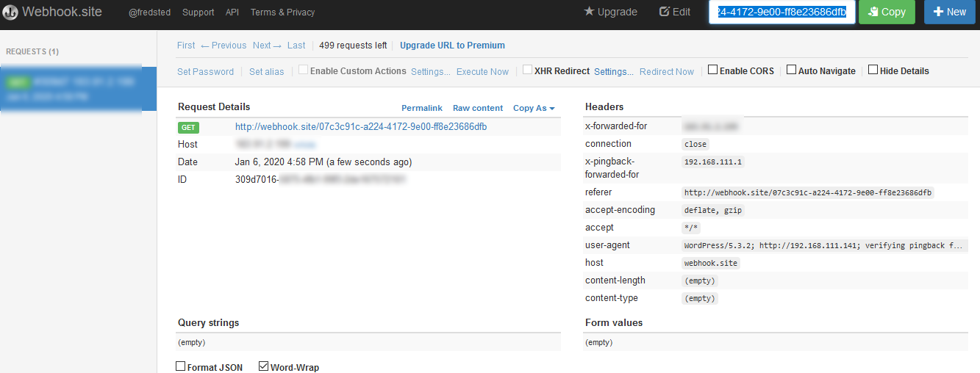The height and width of the screenshot is (373, 980).
Task: Uncheck the Word-Wrap option
Action: point(263,366)
